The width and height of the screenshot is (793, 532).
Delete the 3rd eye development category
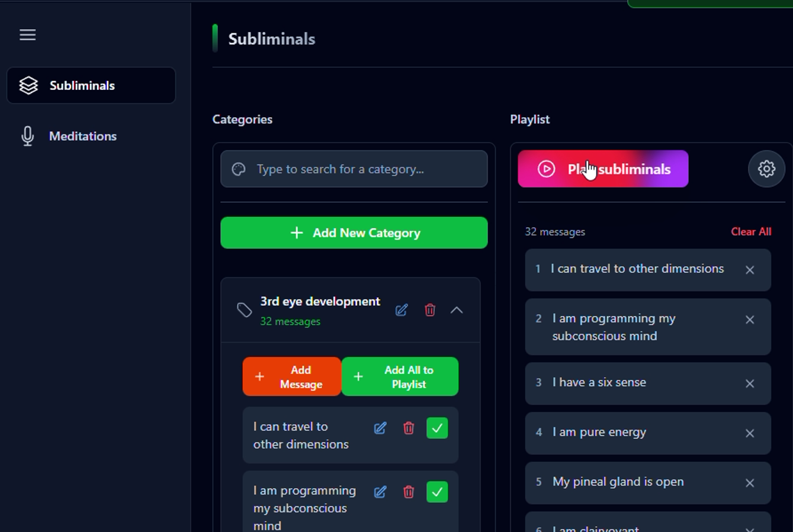point(430,310)
